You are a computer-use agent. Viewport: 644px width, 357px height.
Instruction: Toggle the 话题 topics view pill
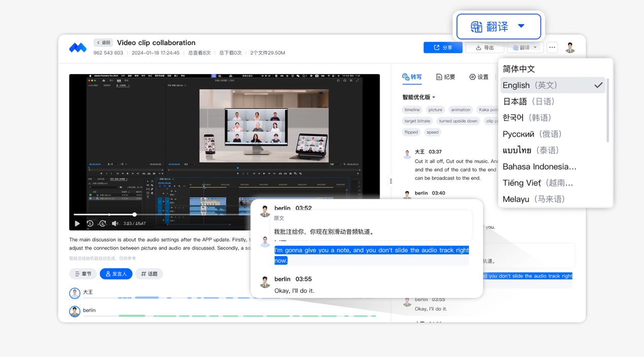tap(149, 274)
